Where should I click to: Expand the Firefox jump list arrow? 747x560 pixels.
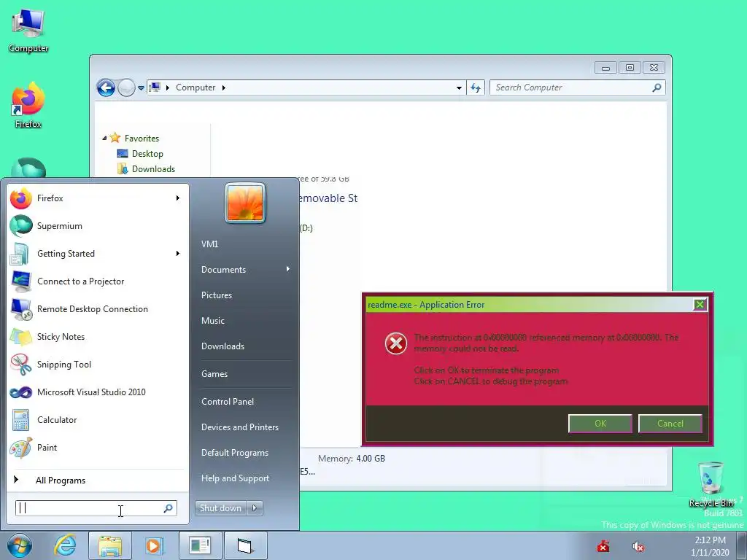click(x=178, y=198)
